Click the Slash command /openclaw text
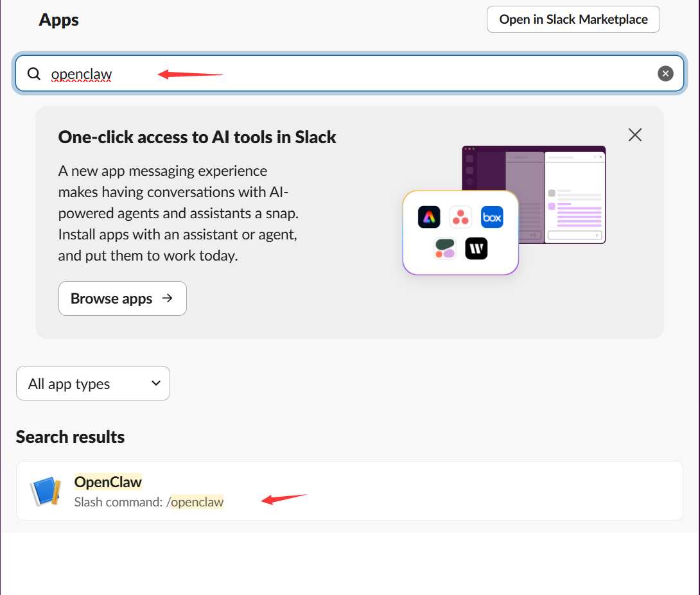 point(149,502)
